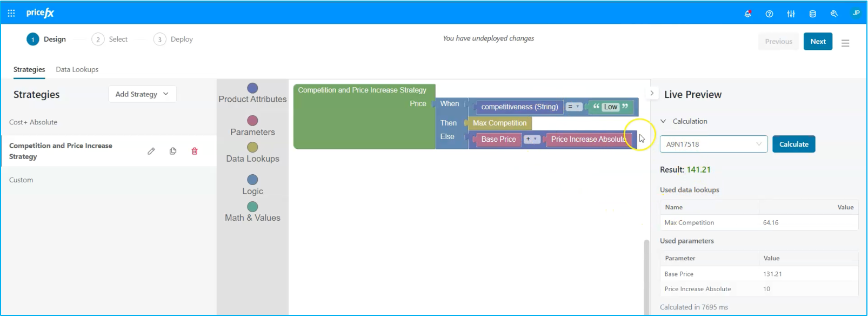
Task: Open the help question mark icon
Action: (769, 14)
